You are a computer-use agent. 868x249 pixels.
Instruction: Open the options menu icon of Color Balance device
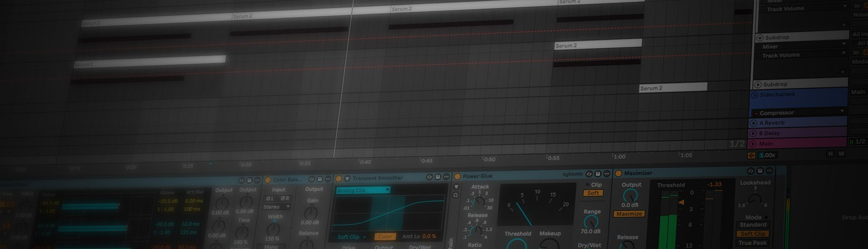coord(328,179)
